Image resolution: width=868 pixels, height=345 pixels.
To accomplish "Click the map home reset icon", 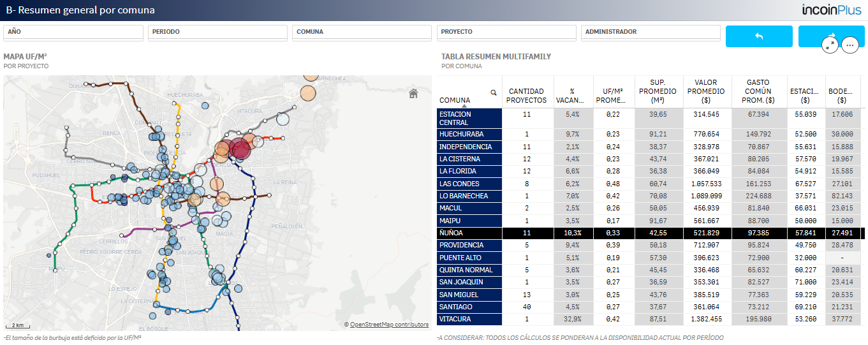I will 413,94.
